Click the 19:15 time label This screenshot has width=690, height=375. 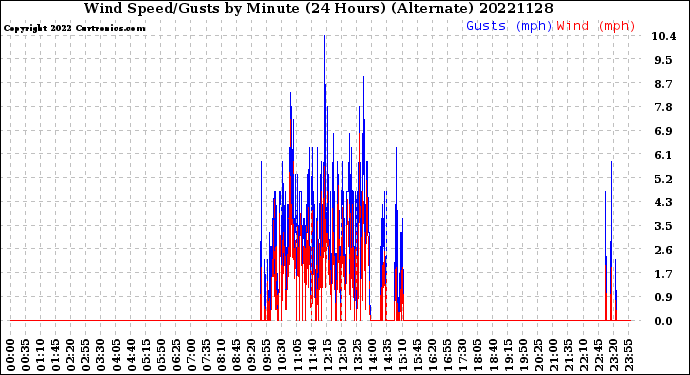pyautogui.click(x=507, y=354)
